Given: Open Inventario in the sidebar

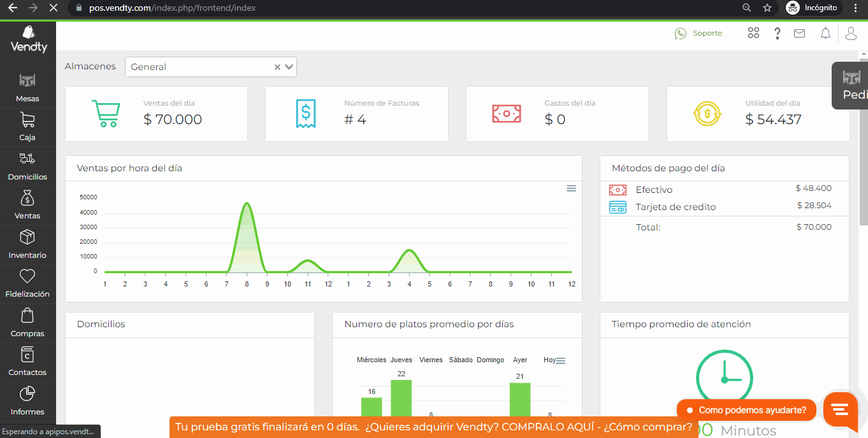Looking at the screenshot, I should point(27,244).
